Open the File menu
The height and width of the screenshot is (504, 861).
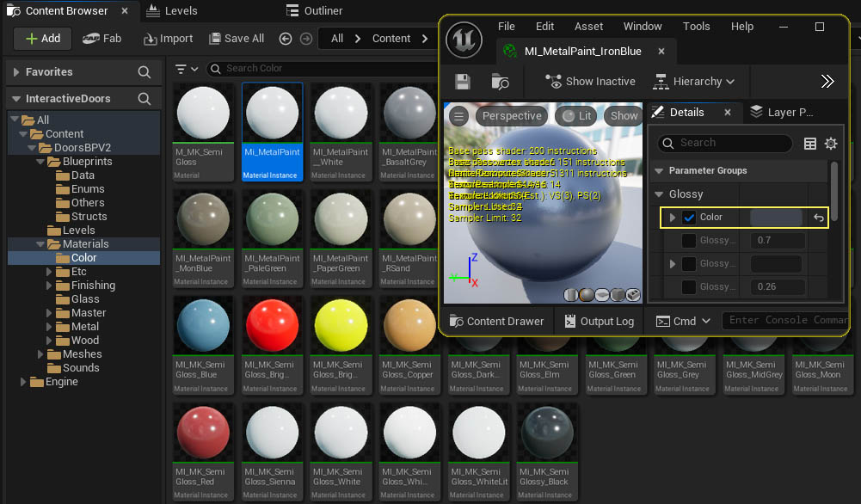click(x=507, y=27)
